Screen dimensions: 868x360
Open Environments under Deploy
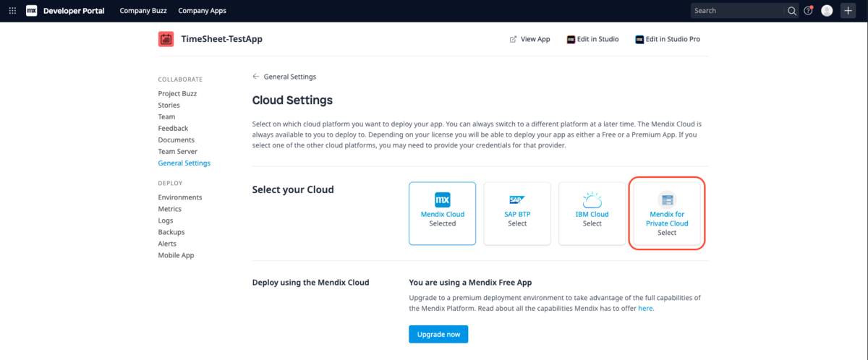pyautogui.click(x=180, y=197)
